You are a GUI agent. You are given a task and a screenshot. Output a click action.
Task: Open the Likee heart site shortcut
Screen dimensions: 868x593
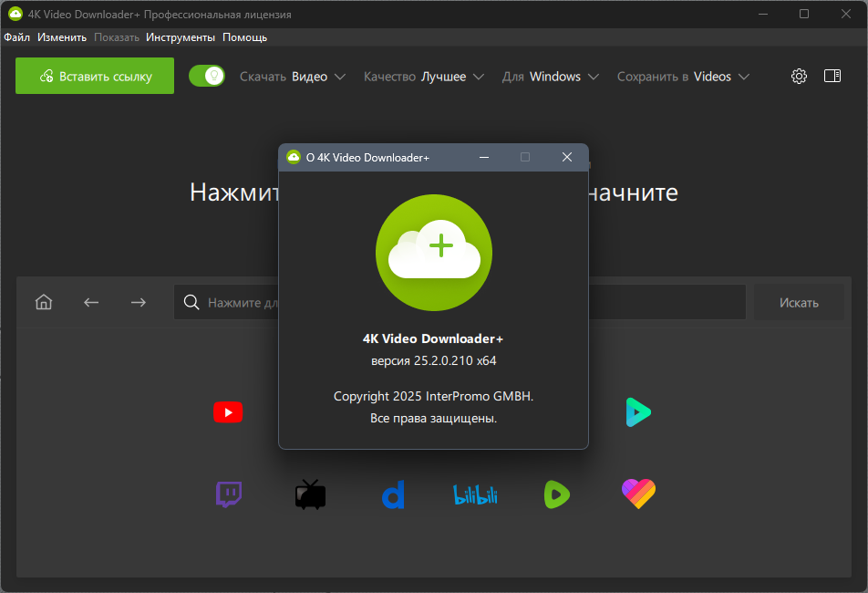pyautogui.click(x=639, y=494)
